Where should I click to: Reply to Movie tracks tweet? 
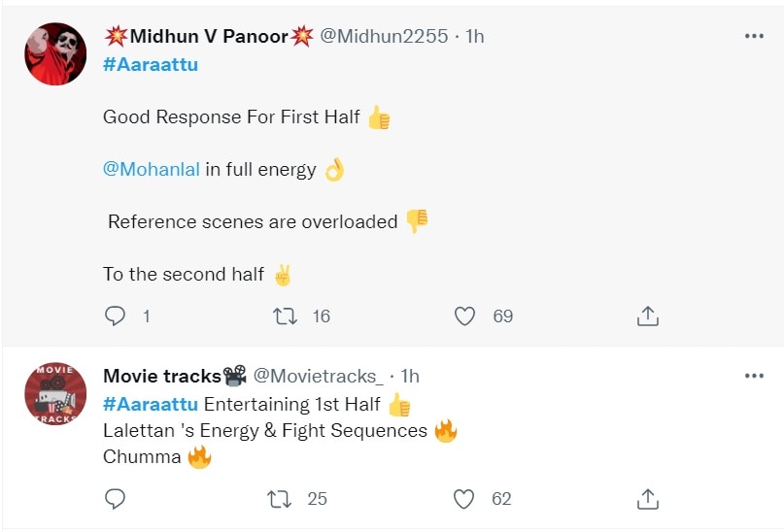[x=115, y=499]
